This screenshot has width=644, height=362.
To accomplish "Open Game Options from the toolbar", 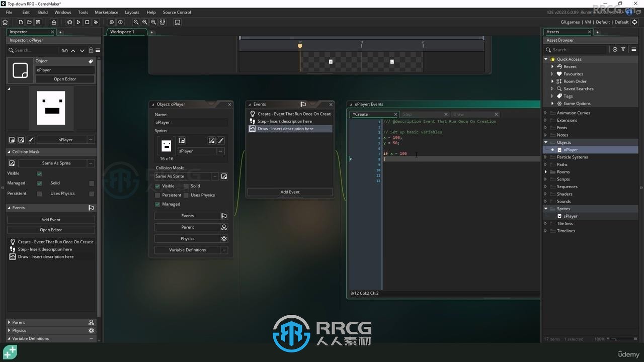I will pos(112,22).
